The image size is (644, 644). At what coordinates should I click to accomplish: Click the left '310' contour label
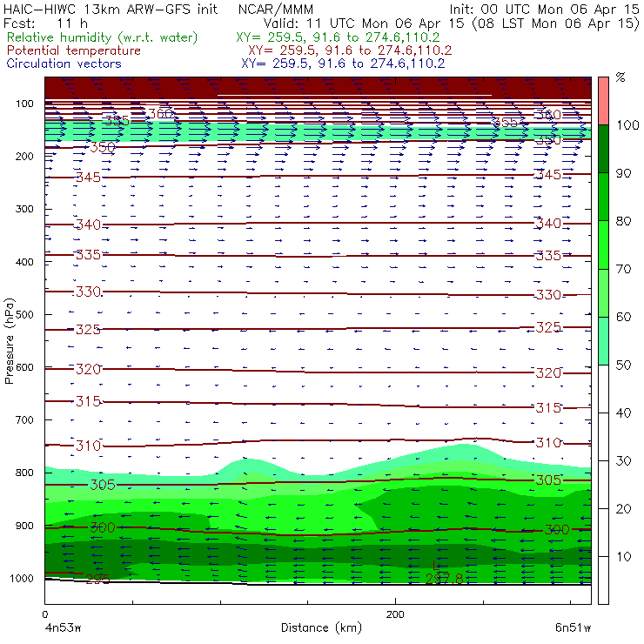[x=88, y=446]
